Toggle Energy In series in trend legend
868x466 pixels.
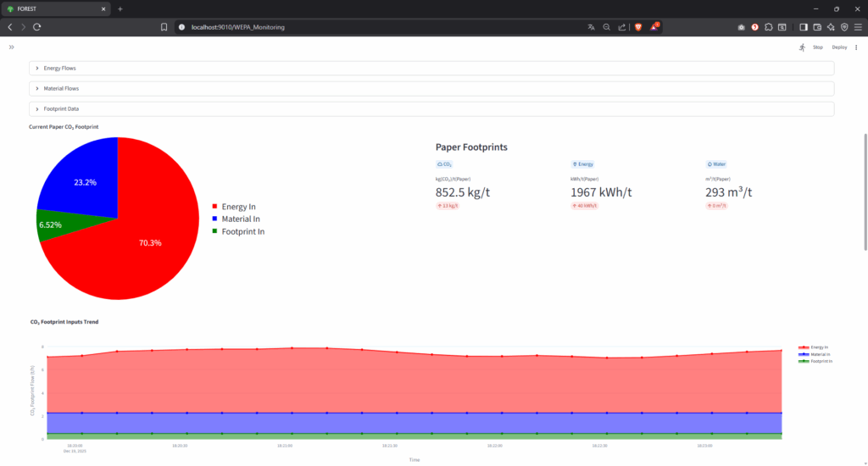point(815,347)
